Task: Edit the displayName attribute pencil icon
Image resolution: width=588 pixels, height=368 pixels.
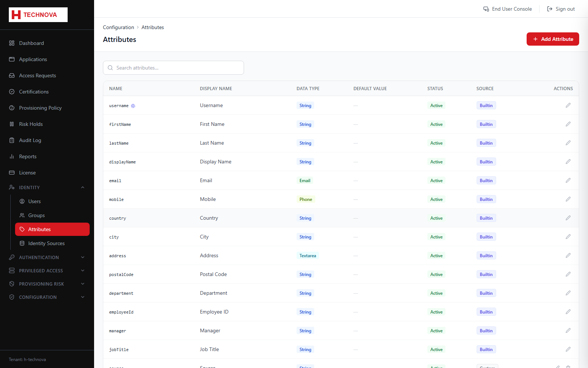Action: (568, 162)
